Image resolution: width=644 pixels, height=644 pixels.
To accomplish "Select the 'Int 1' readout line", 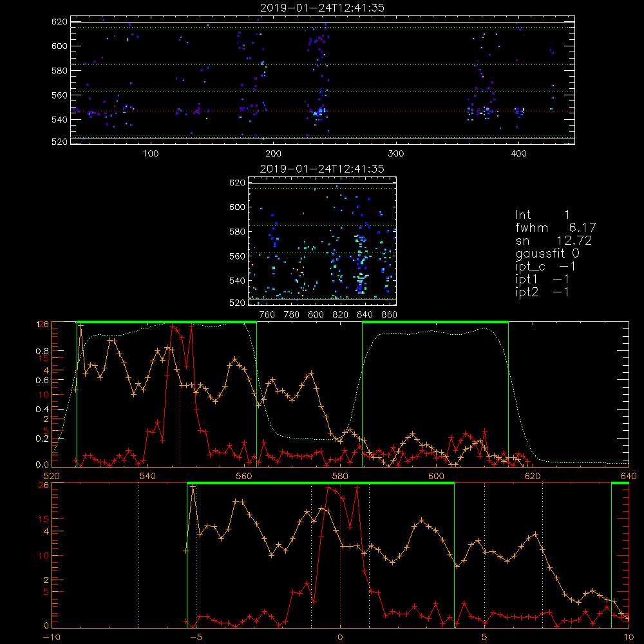I will click(x=542, y=215).
